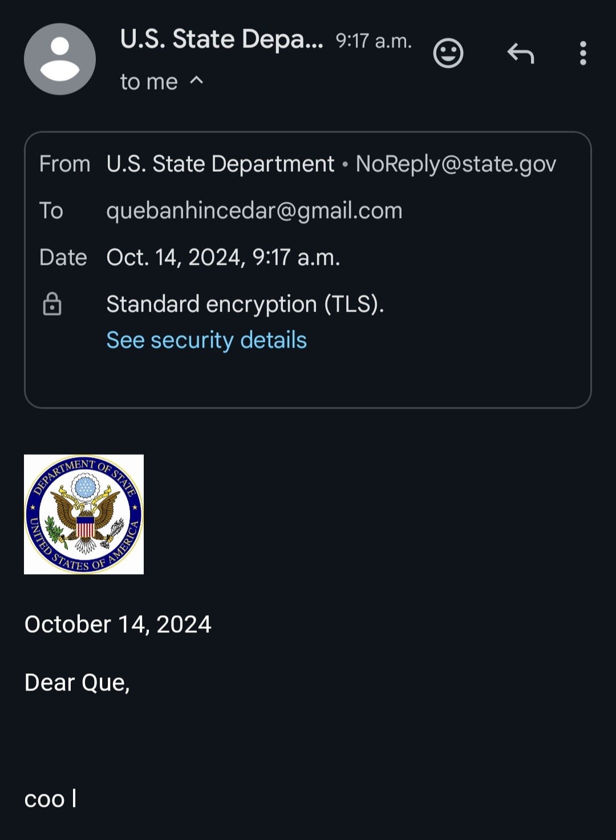The height and width of the screenshot is (840, 616).
Task: Click the "coo l" text in message body
Action: tap(50, 799)
